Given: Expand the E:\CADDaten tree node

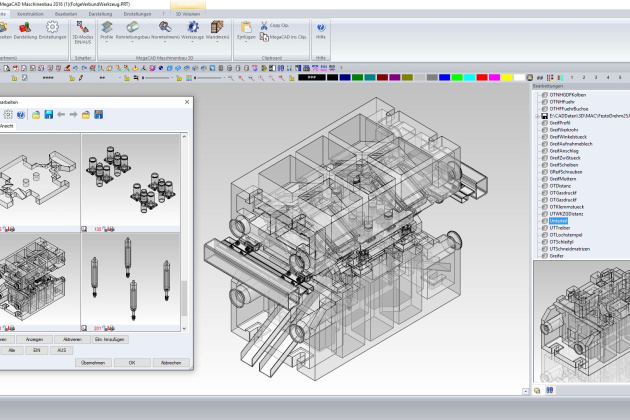Looking at the screenshot, I should (x=533, y=115).
